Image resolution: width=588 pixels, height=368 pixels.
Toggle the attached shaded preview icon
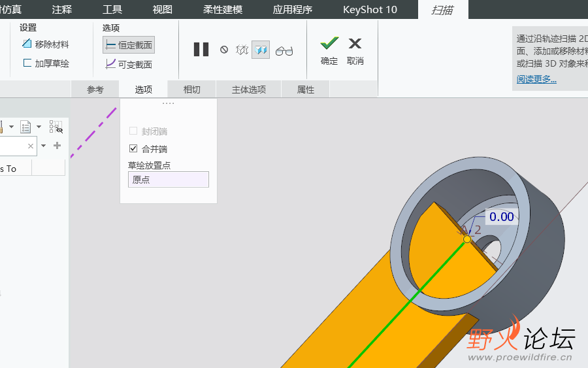[261, 50]
